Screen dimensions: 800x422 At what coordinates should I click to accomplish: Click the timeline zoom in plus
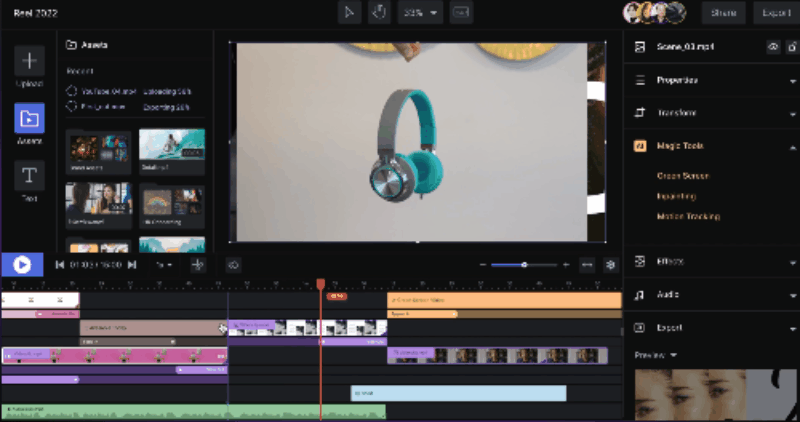[x=566, y=265]
